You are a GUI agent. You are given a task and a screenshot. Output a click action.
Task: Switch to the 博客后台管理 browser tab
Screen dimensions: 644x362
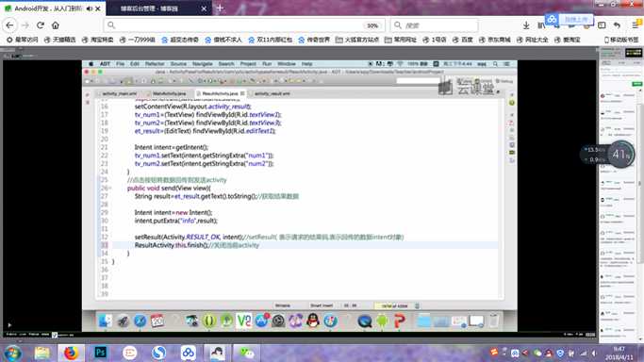(159, 8)
